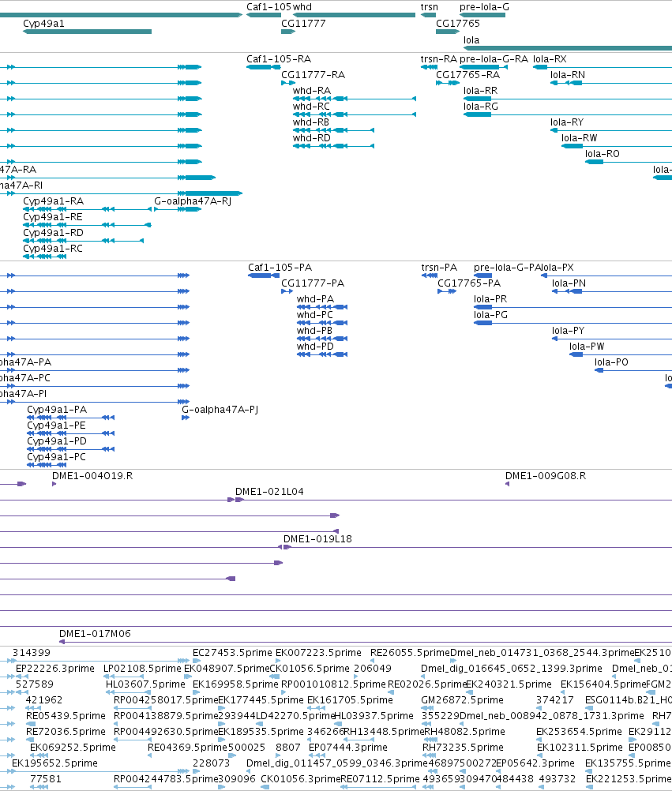
Task: Click the RE26055.5prime EST label
Action: 410,654
